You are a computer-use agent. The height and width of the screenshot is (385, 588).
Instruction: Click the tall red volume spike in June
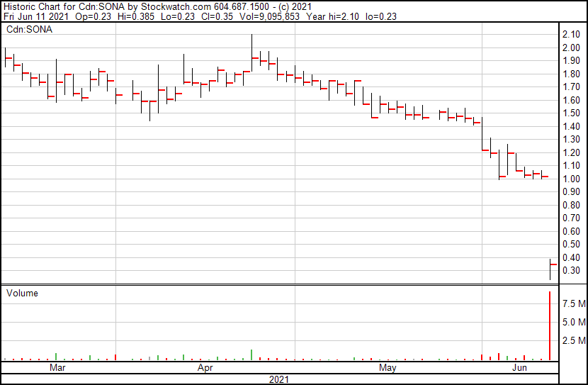tap(550, 325)
